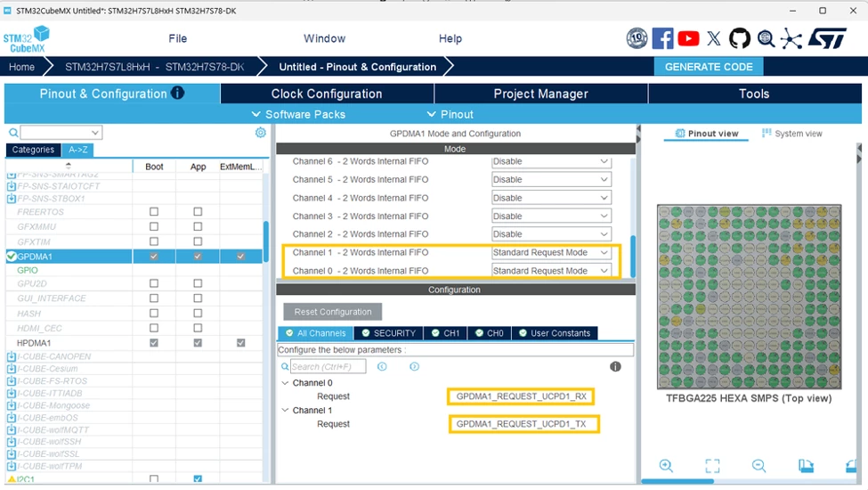The height and width of the screenshot is (490, 868).
Task: Open the YouTube icon in header
Action: tap(688, 38)
